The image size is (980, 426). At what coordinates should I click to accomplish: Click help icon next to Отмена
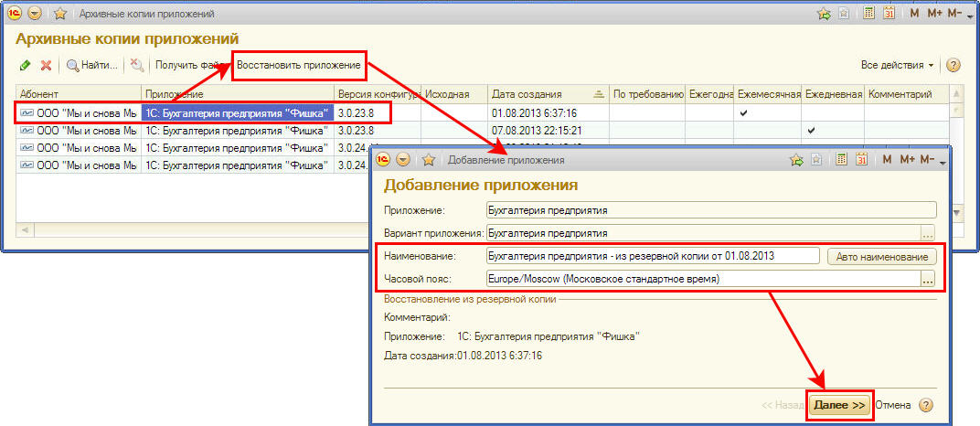coord(926,405)
